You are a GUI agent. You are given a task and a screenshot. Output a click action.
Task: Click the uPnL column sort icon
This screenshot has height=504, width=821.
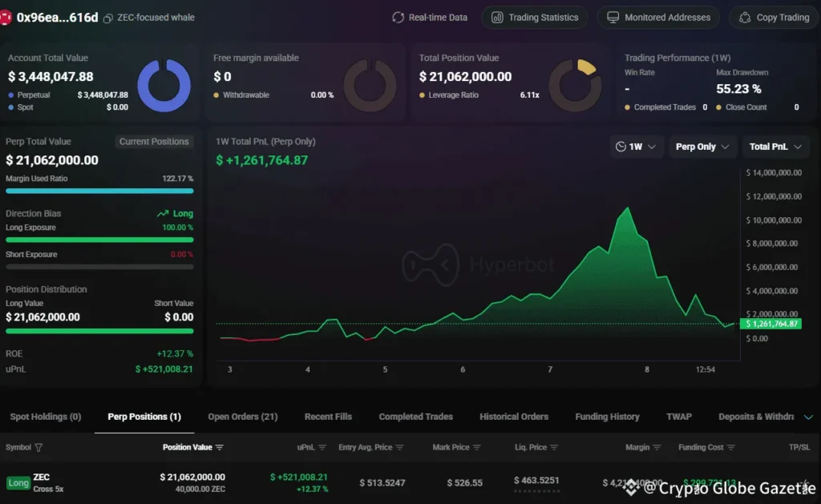(324, 447)
